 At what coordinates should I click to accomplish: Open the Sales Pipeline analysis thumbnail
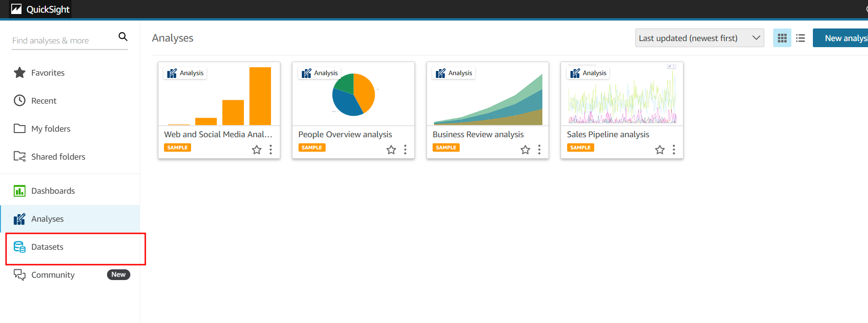[x=622, y=94]
